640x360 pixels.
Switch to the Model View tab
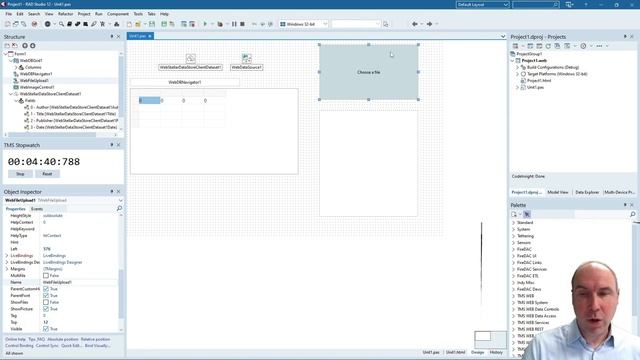point(558,192)
